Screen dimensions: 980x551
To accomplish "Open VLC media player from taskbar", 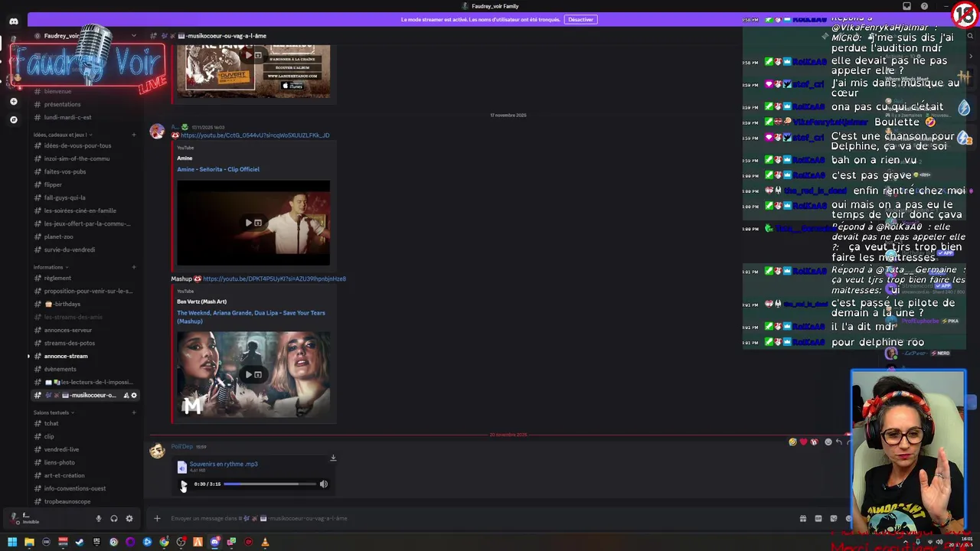I will point(265,542).
